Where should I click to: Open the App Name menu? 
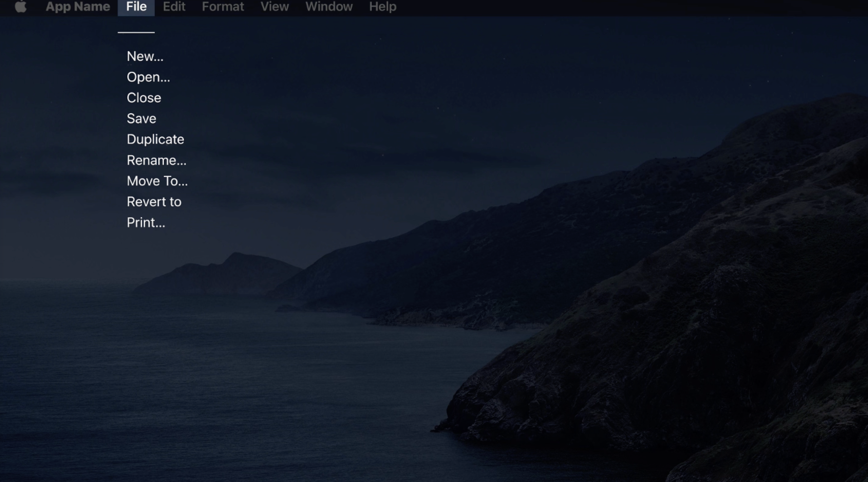(78, 6)
